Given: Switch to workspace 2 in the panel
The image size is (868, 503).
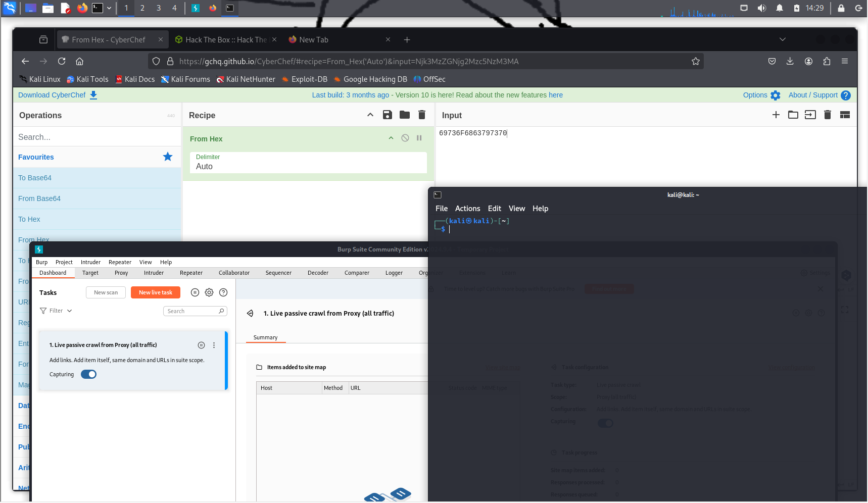Looking at the screenshot, I should pyautogui.click(x=142, y=8).
